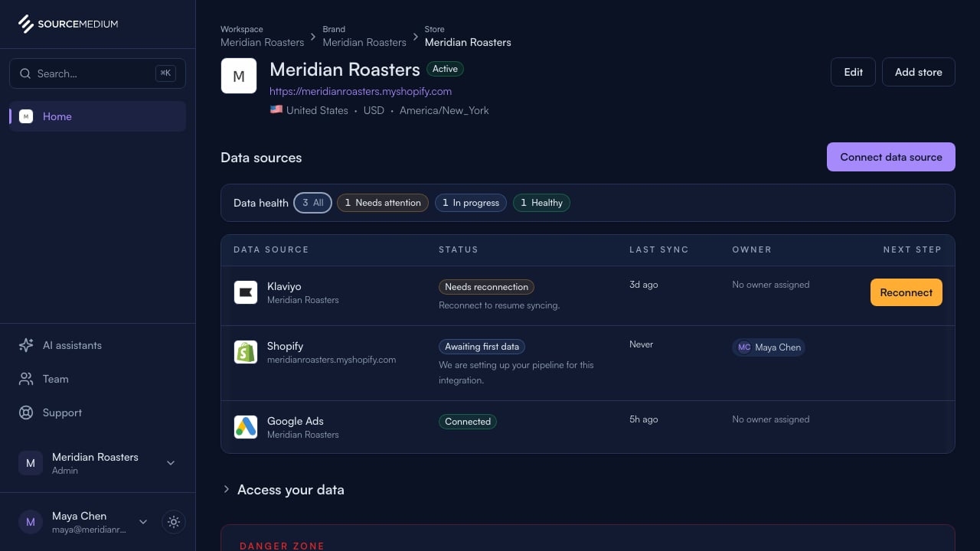The width and height of the screenshot is (980, 551).
Task: Click the store avatar letter M tile
Action: [x=239, y=76]
